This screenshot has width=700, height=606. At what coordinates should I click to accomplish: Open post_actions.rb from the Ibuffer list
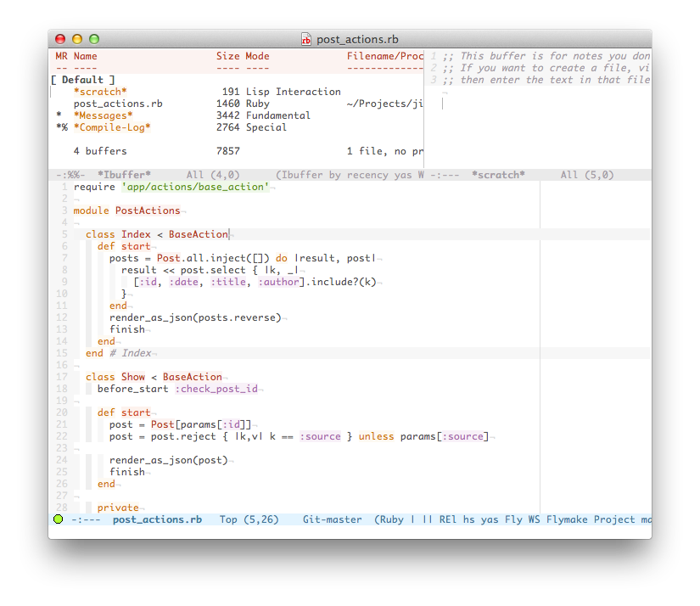pyautogui.click(x=118, y=104)
